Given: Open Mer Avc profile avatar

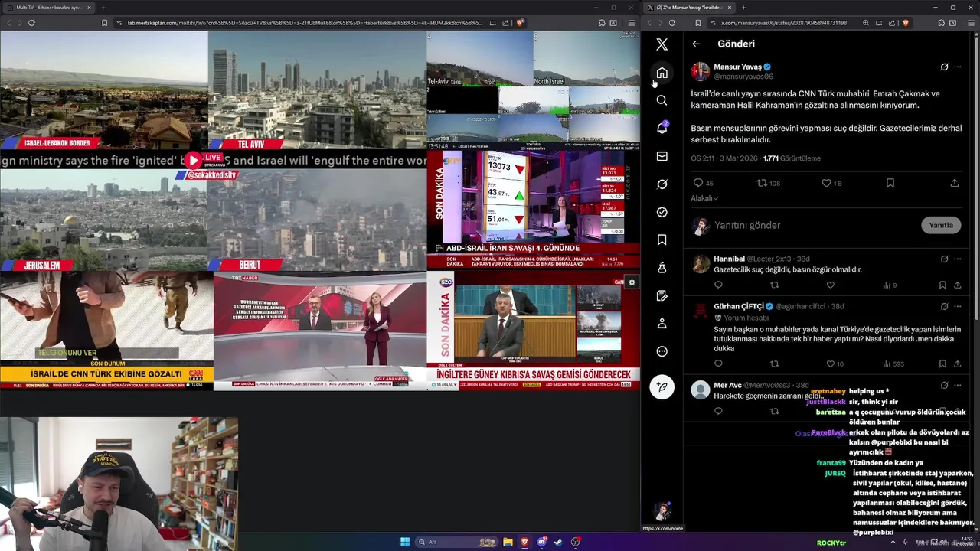Looking at the screenshot, I should [700, 390].
